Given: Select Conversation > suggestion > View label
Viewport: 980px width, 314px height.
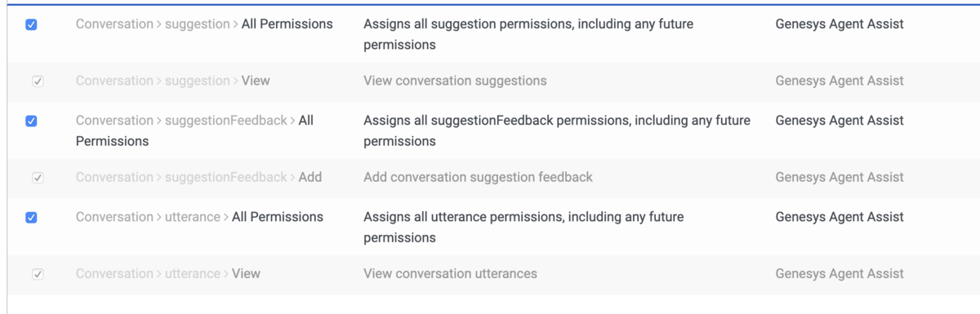Looking at the screenshot, I should (x=173, y=81).
